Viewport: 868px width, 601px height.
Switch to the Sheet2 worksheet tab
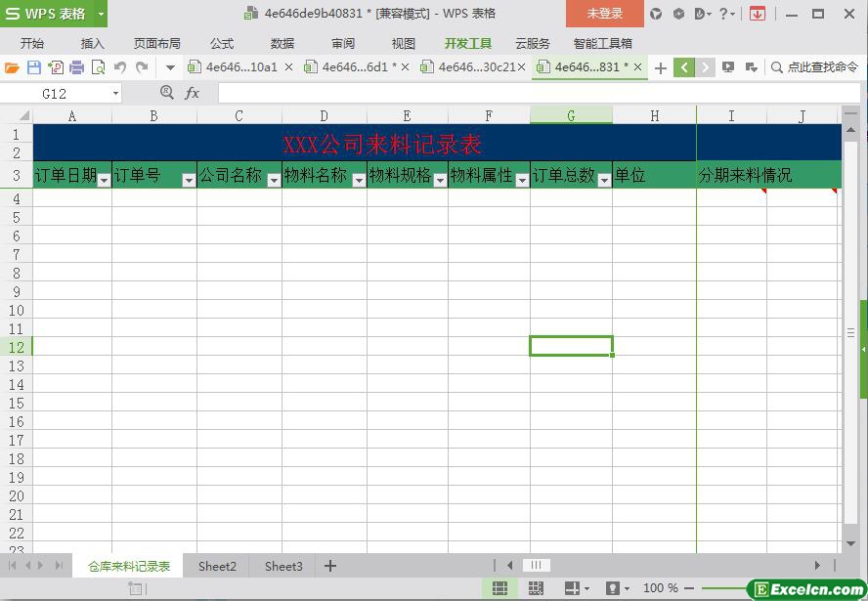coord(217,566)
